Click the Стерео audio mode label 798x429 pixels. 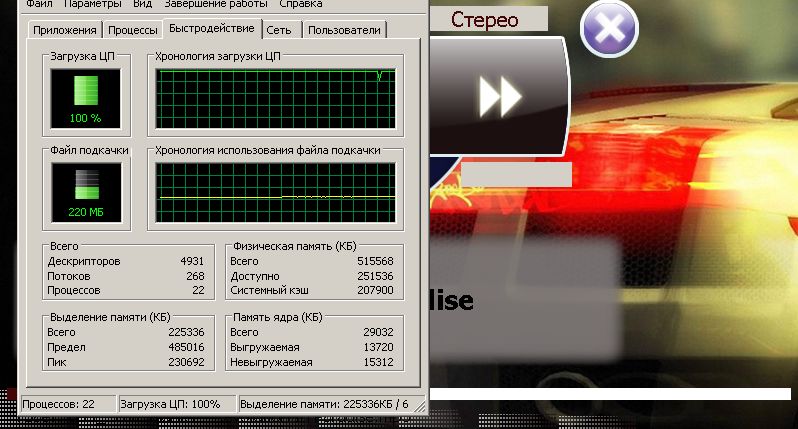point(487,18)
